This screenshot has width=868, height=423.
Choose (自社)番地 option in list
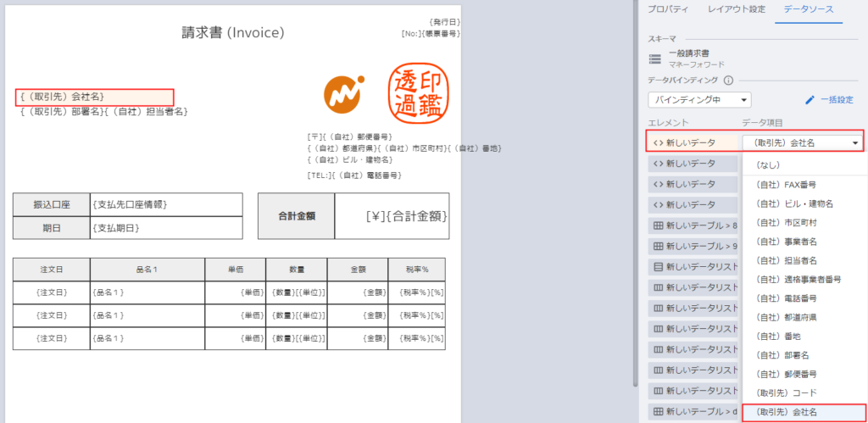pos(805,336)
